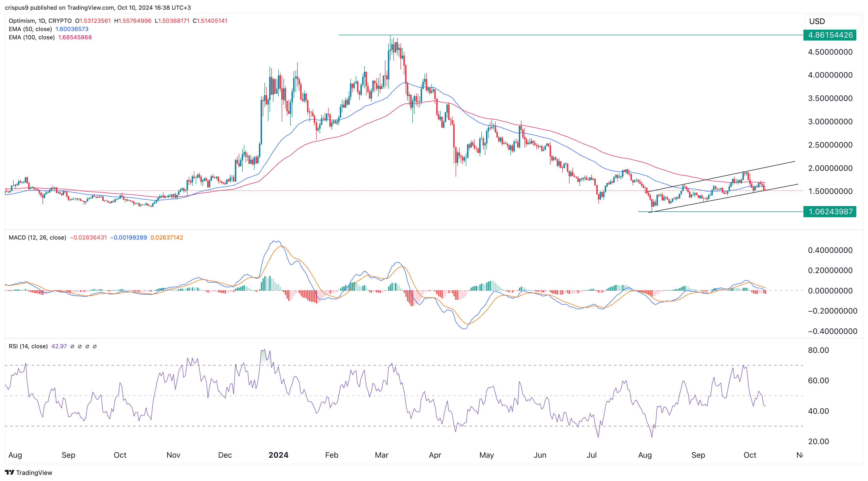Click the RSI (14, close) indicator label
This screenshot has height=481, width=868.
[x=28, y=346]
